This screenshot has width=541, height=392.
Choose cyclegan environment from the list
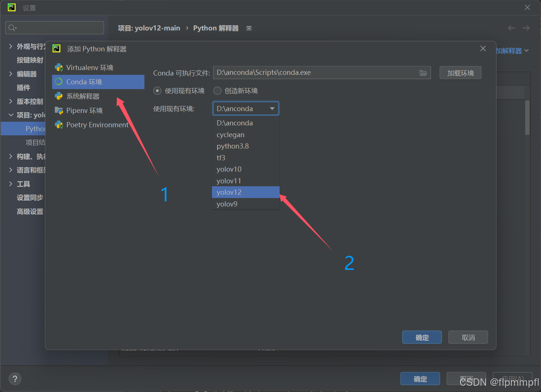point(246,135)
